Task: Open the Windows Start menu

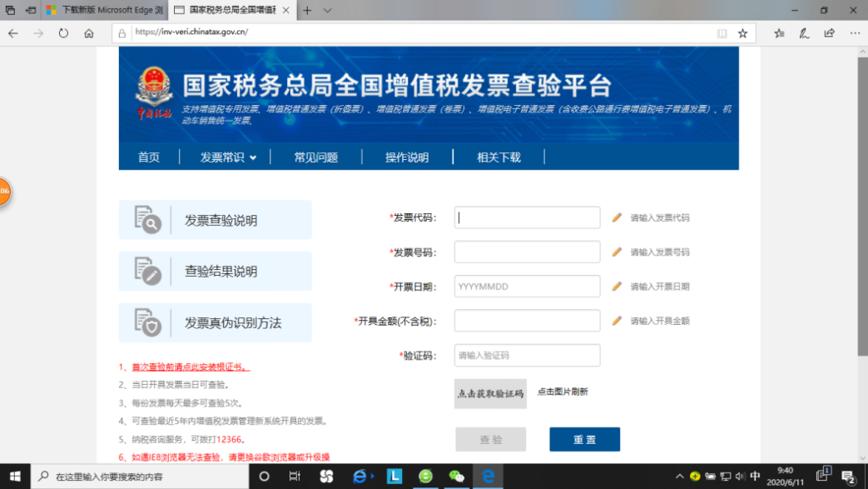Action: [x=15, y=477]
